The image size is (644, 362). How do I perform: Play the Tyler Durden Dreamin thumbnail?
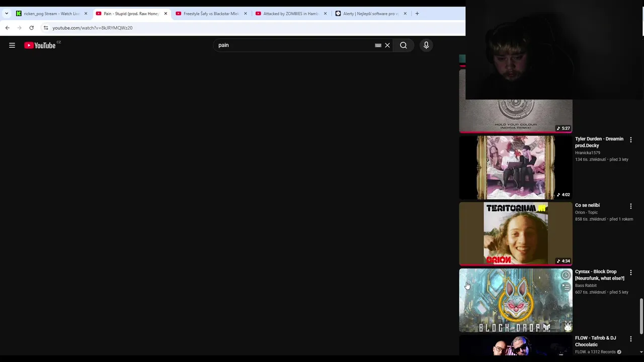pyautogui.click(x=516, y=167)
